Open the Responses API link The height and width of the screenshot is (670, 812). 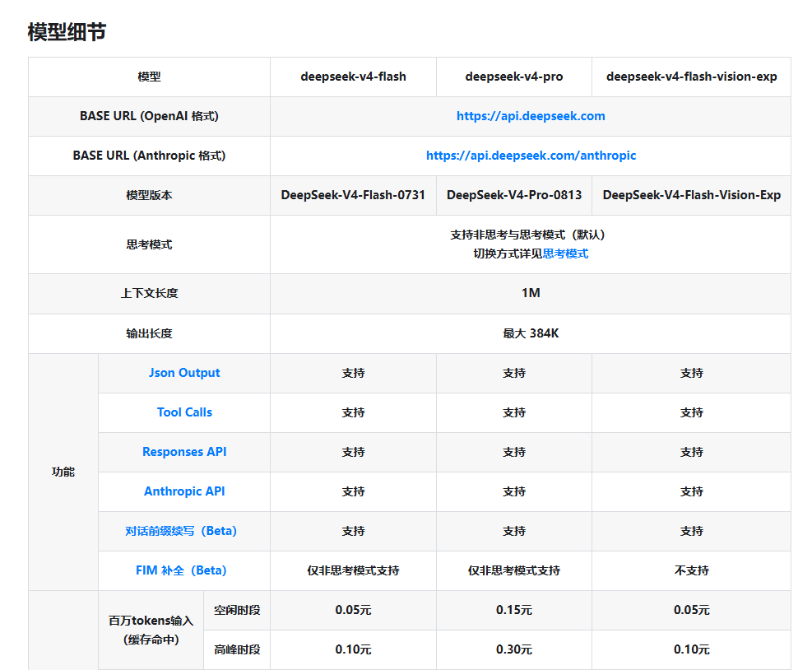[x=184, y=452]
